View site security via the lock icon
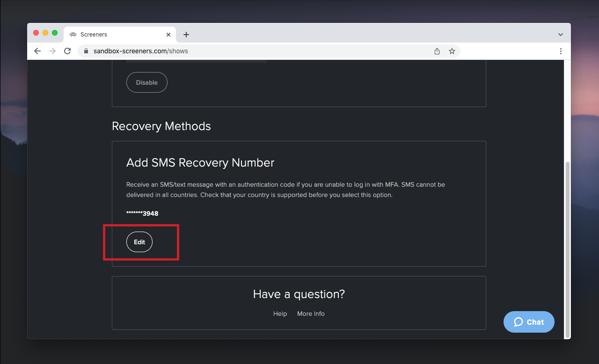The height and width of the screenshot is (364, 599). [86, 51]
